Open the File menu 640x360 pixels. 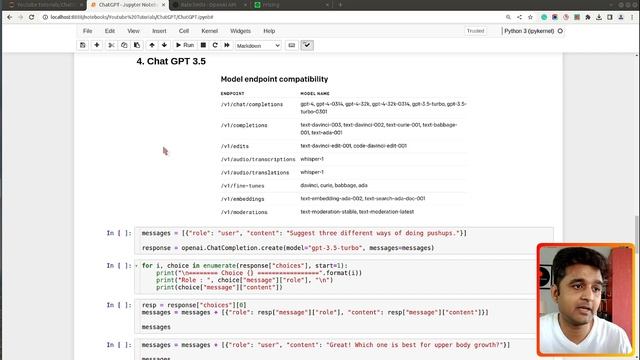pos(87,31)
